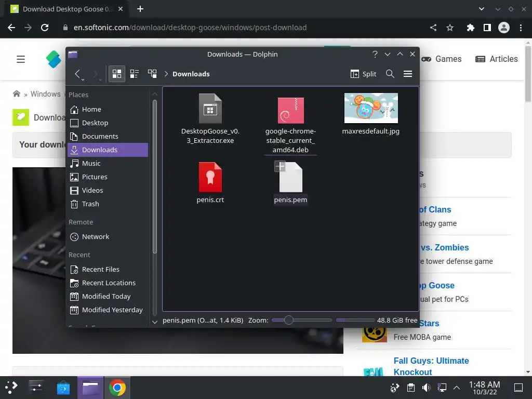Click Softonic home breadcrumb icon
This screenshot has height=399, width=532.
[x=16, y=94]
